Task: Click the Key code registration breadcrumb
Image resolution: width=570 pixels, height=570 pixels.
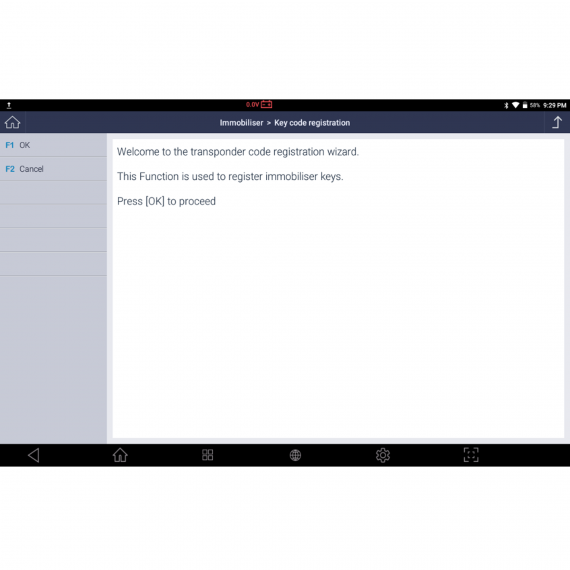Action: point(312,123)
